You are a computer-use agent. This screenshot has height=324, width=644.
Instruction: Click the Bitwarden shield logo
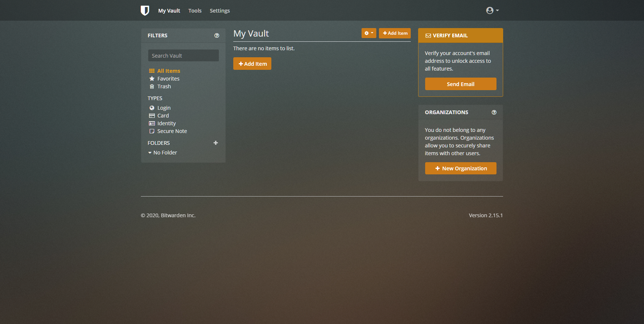pos(145,10)
